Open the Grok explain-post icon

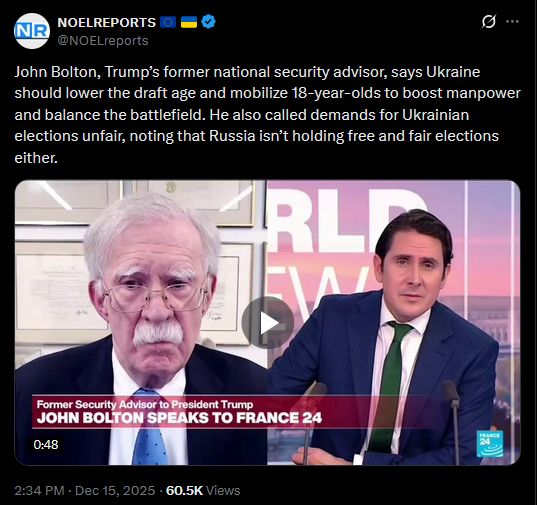[488, 22]
